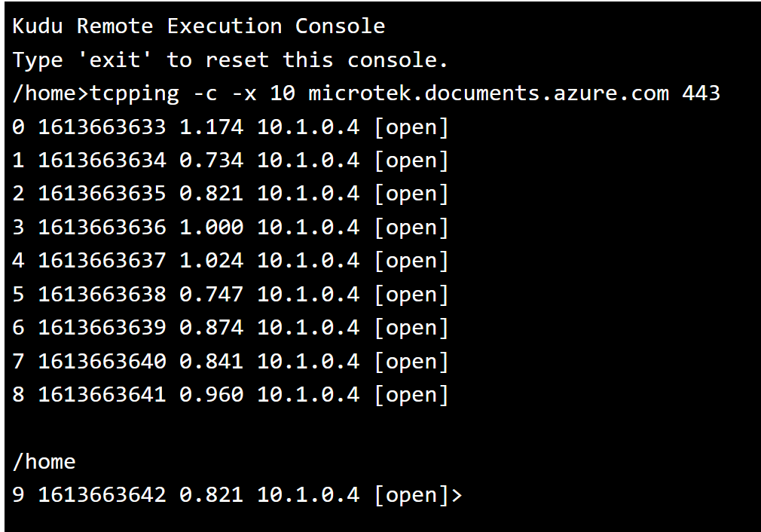
Task: Click the standalone '/home' path line
Action: click(x=44, y=462)
